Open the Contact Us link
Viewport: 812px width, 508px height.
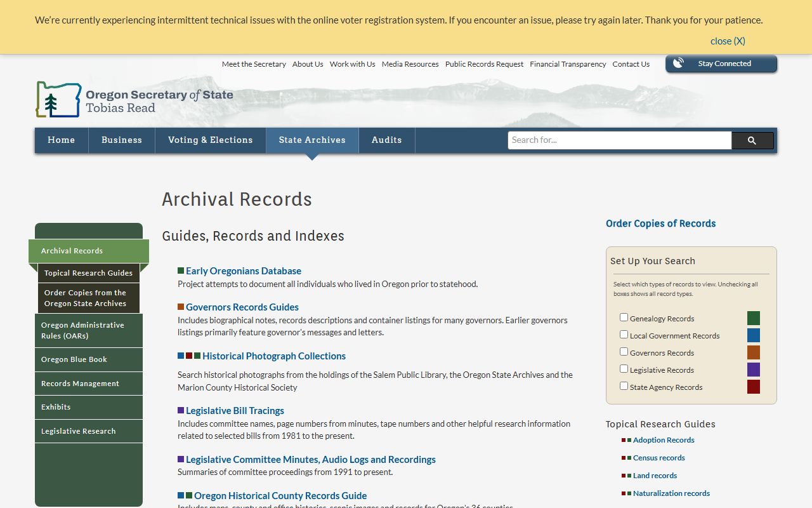tap(631, 64)
